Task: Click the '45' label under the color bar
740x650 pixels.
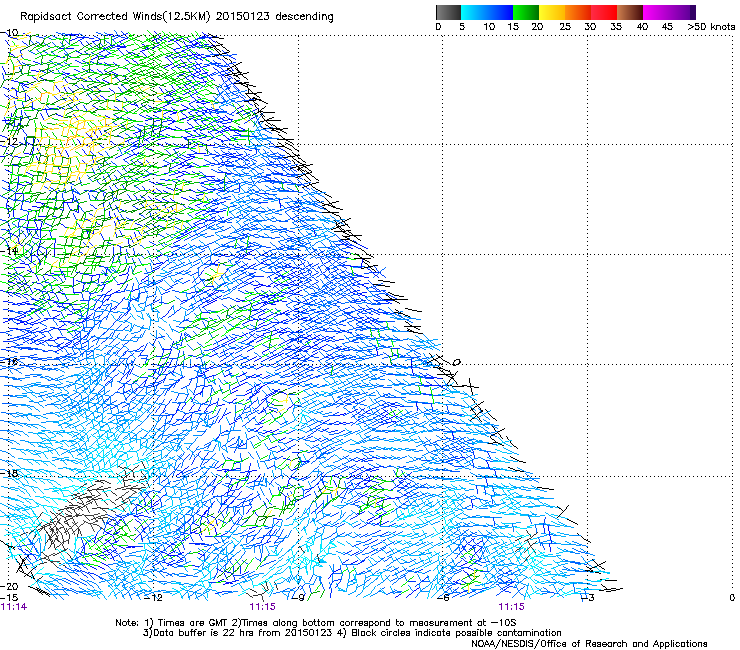Action: point(667,27)
